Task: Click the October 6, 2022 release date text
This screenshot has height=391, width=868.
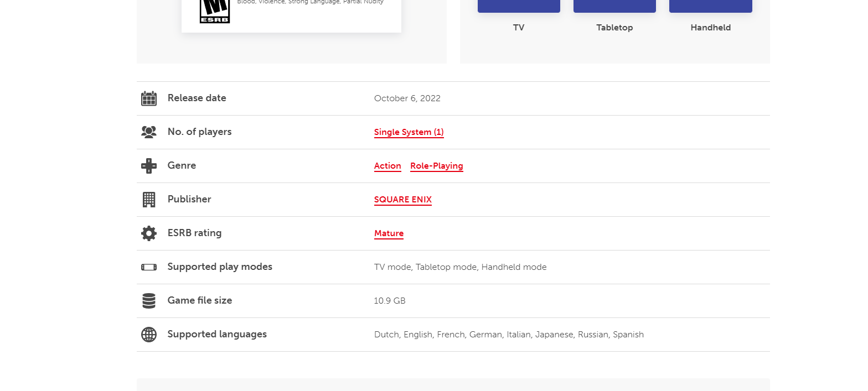Action: (407, 98)
